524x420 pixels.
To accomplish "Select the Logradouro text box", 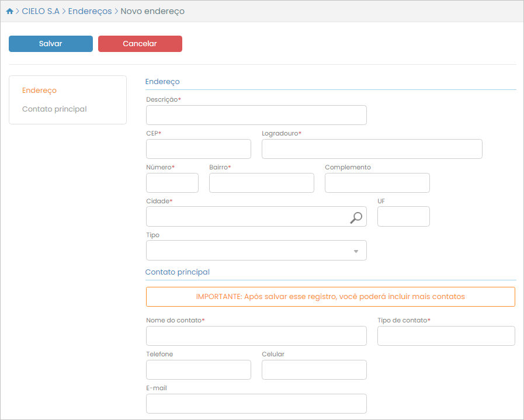I will pos(372,149).
